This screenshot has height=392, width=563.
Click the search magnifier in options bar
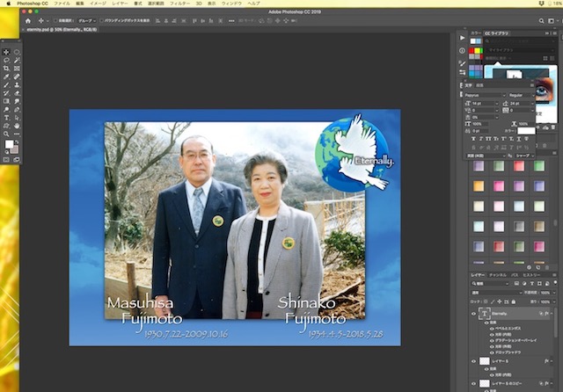pos(541,21)
